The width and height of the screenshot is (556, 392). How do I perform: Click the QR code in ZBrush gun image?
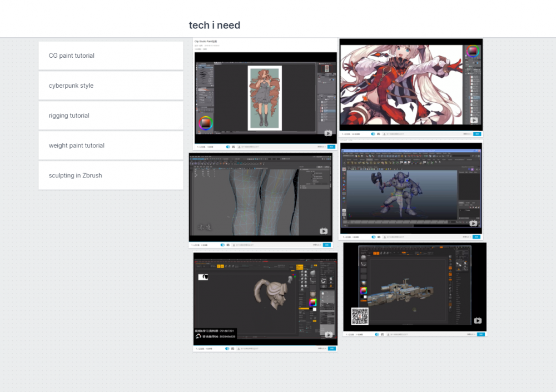coord(360,316)
